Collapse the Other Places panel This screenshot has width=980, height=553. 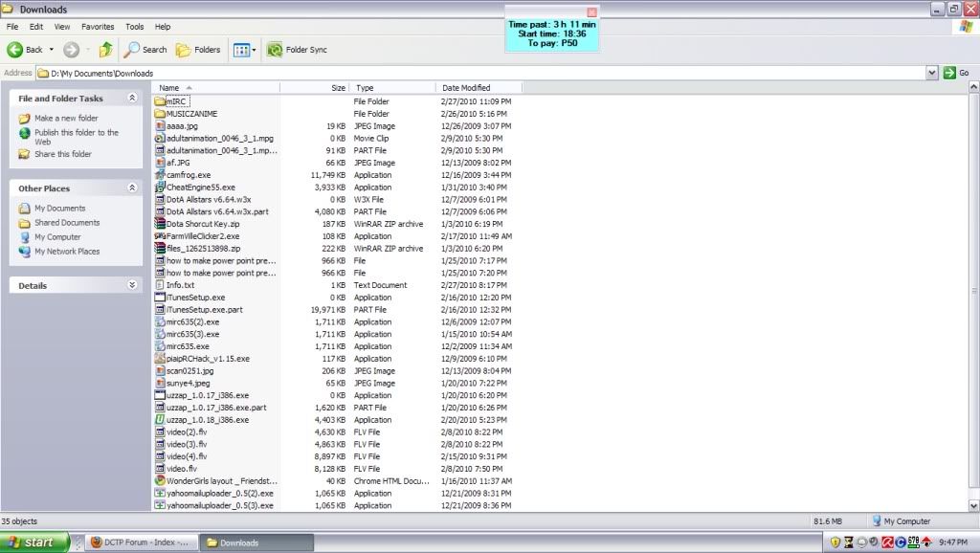click(x=132, y=188)
